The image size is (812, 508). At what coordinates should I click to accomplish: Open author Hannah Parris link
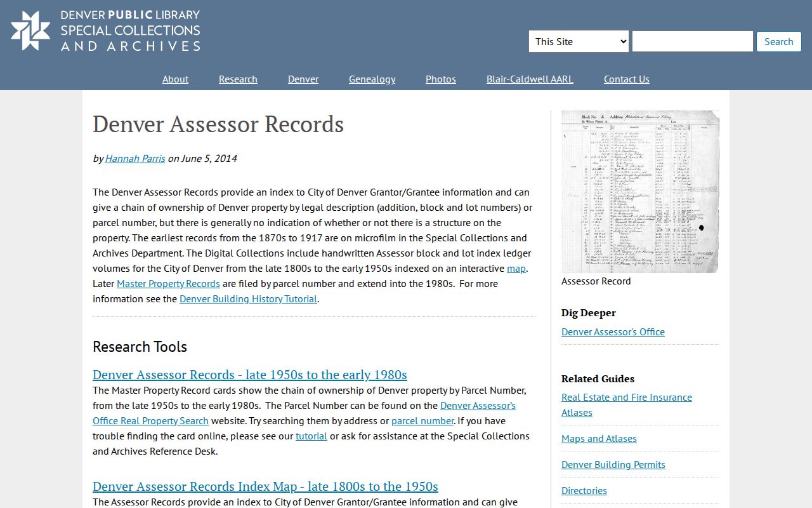[x=135, y=158]
